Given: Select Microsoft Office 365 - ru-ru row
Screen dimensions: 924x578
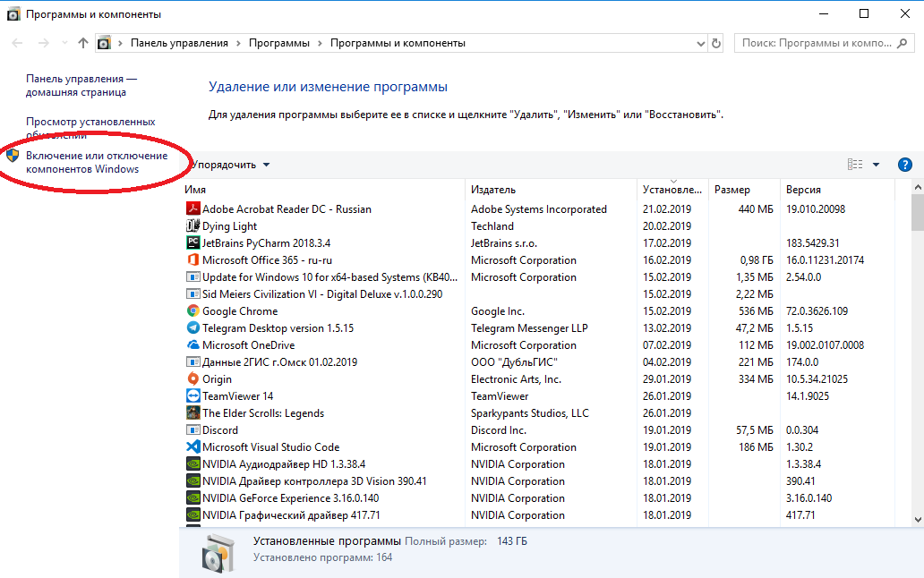Looking at the screenshot, I should 539,259.
